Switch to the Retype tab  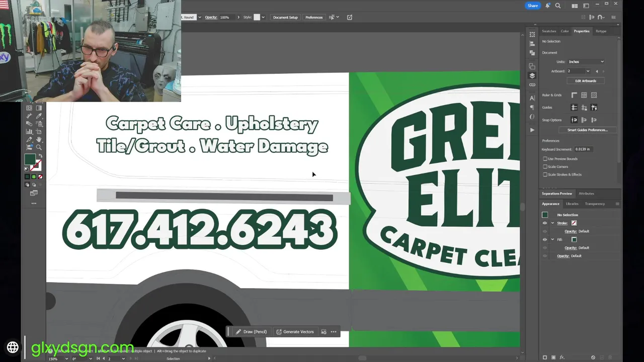[x=601, y=31]
